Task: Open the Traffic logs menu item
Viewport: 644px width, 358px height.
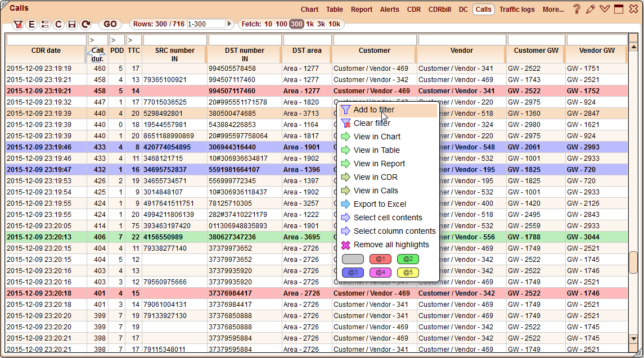Action: coord(517,10)
